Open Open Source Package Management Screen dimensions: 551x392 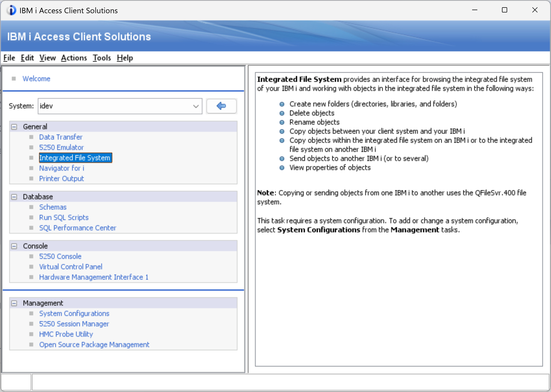tap(94, 345)
